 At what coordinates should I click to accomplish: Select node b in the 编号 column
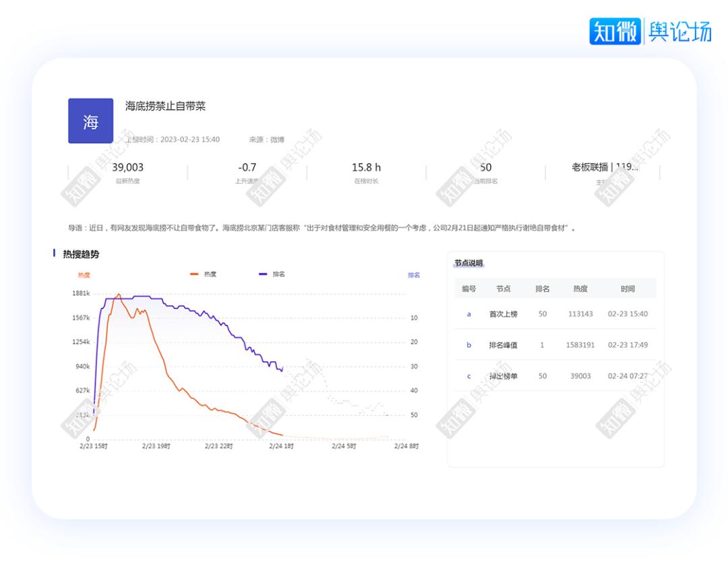point(469,345)
